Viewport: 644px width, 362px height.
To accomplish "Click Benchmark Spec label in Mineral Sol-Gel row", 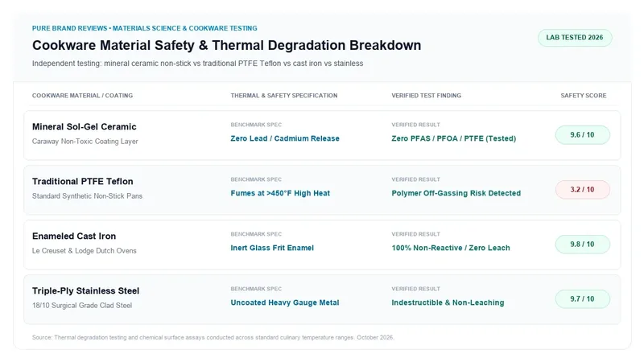I will coord(256,125).
